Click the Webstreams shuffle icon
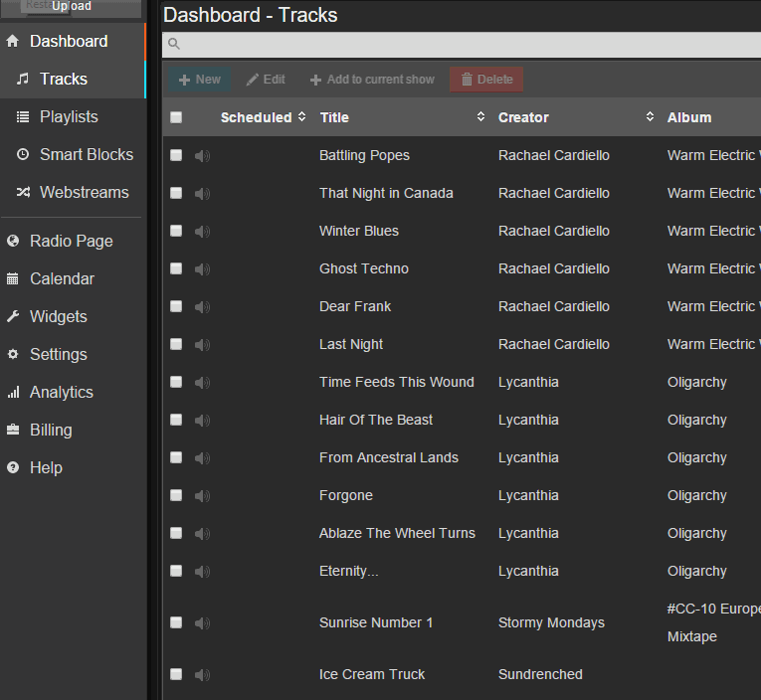The height and width of the screenshot is (700, 761). [x=23, y=192]
